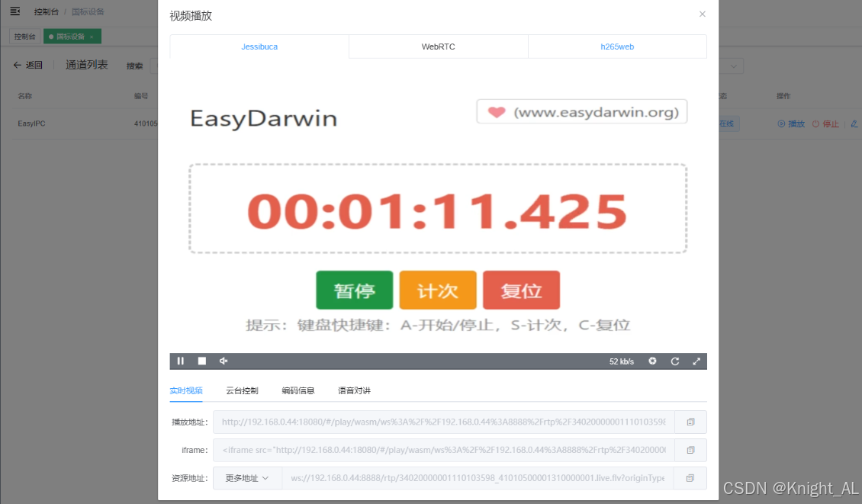862x504 pixels.
Task: Close the 视频播放 dialog
Action: pyautogui.click(x=702, y=14)
